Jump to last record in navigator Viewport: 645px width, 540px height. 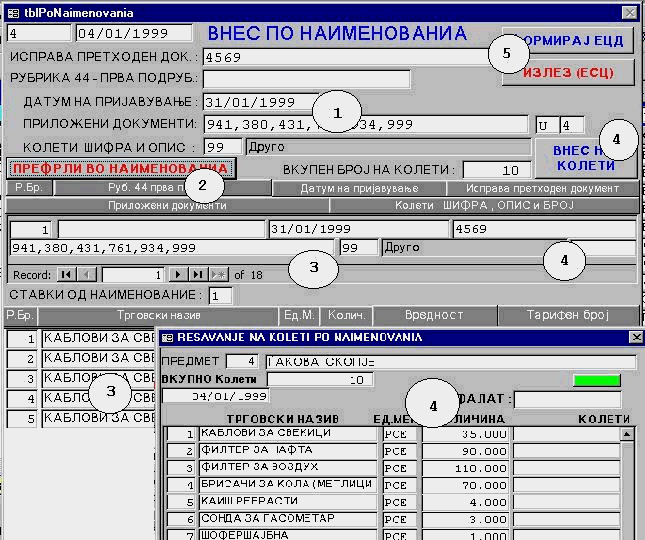tap(197, 274)
